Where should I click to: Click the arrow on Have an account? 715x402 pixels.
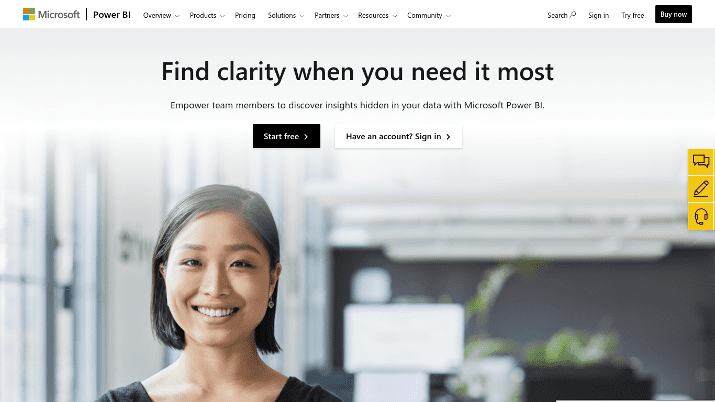(x=448, y=137)
